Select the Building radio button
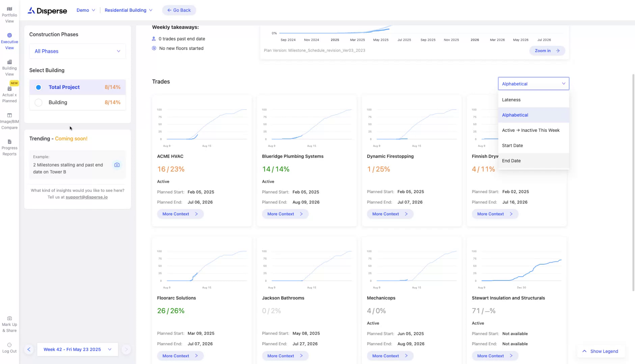 tap(39, 102)
